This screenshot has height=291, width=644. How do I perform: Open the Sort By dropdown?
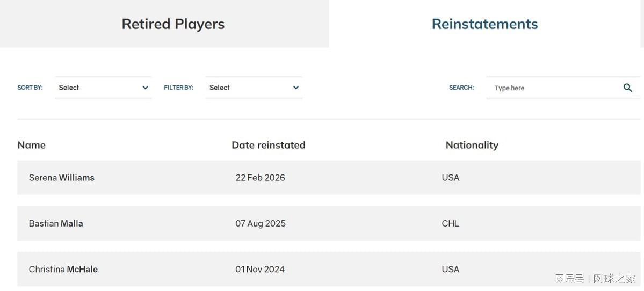[103, 88]
